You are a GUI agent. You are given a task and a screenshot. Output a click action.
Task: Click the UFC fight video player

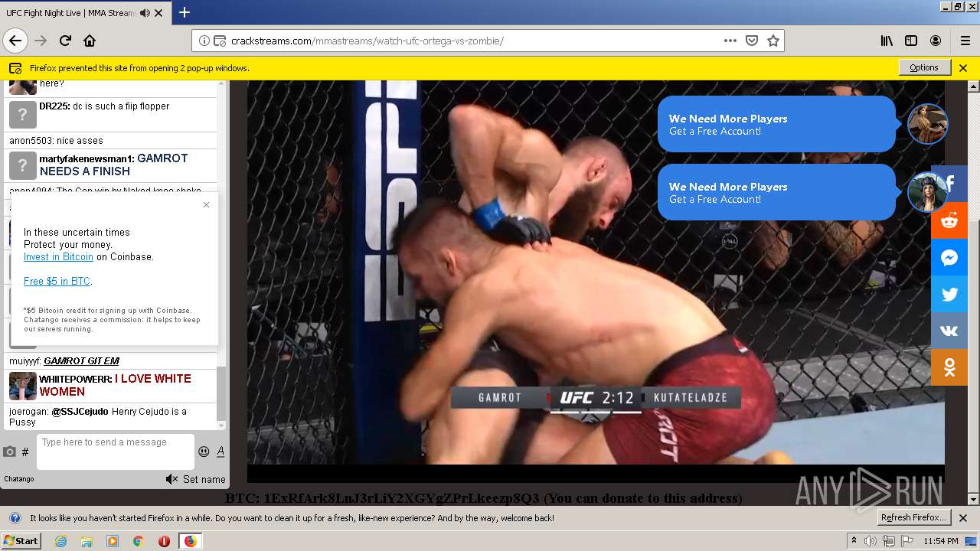[x=596, y=280]
